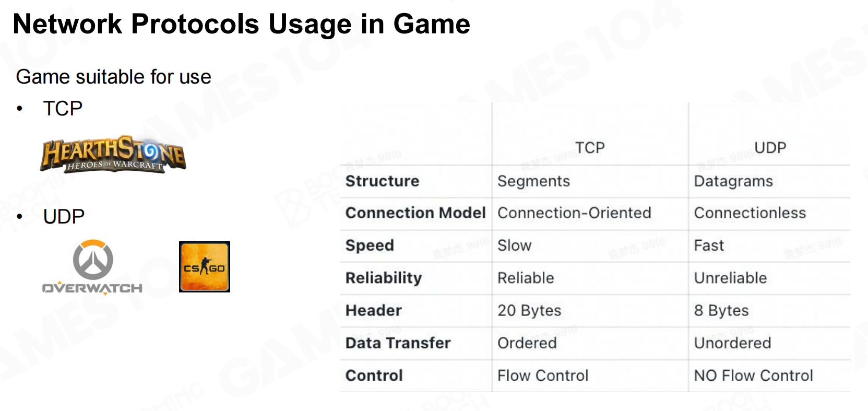Click the Speed row label

pos(370,245)
